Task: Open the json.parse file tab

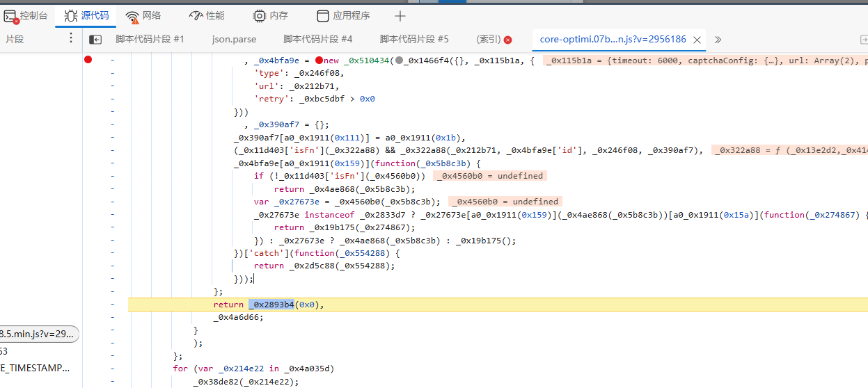Action: (234, 40)
